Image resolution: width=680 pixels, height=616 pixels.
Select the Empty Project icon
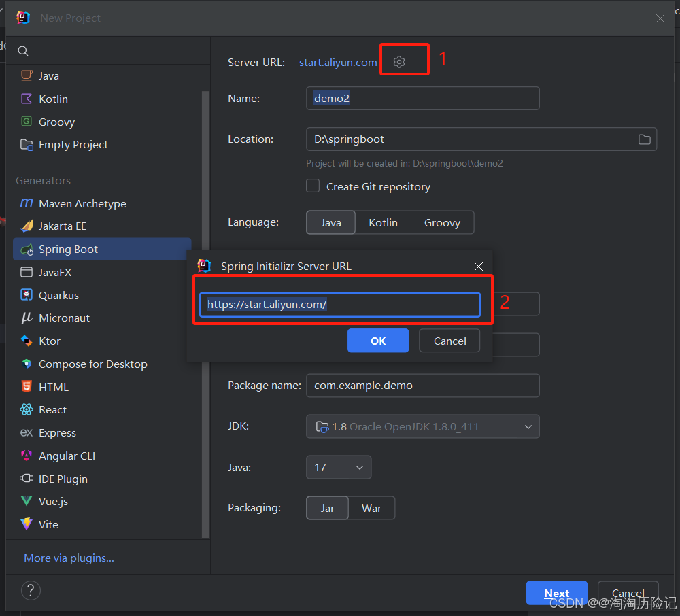27,144
